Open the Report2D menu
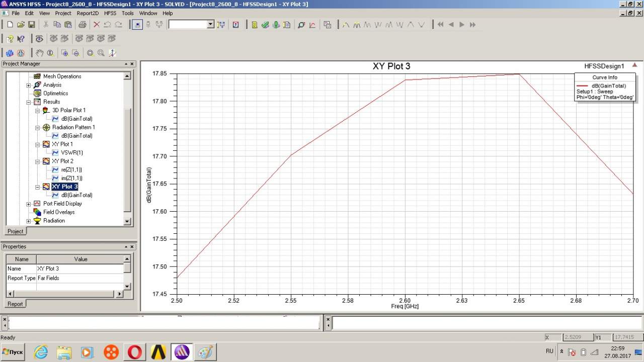This screenshot has width=644, height=362. click(x=88, y=13)
